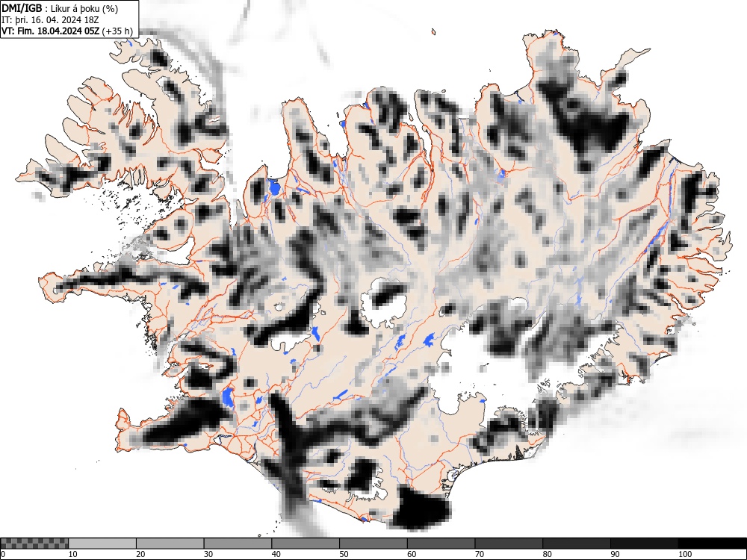Image resolution: width=747 pixels, height=560 pixels.
Task: Click the legend label '0'
Action: coord(3,554)
